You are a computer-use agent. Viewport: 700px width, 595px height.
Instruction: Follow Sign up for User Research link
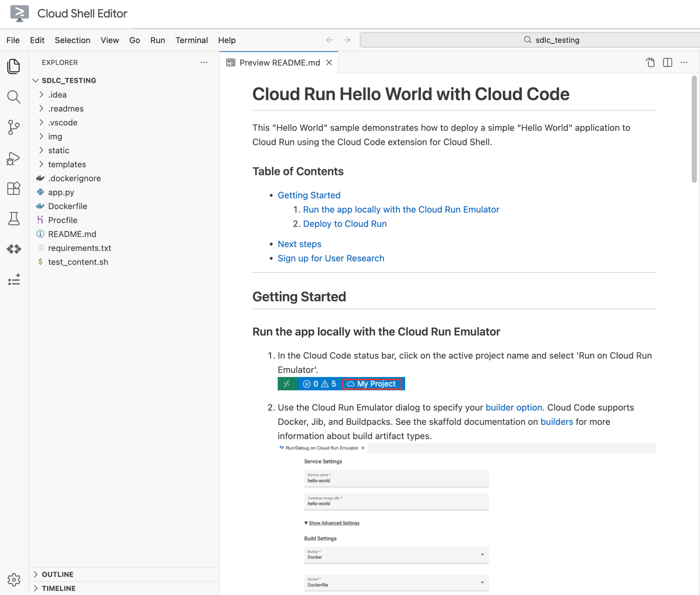click(331, 259)
